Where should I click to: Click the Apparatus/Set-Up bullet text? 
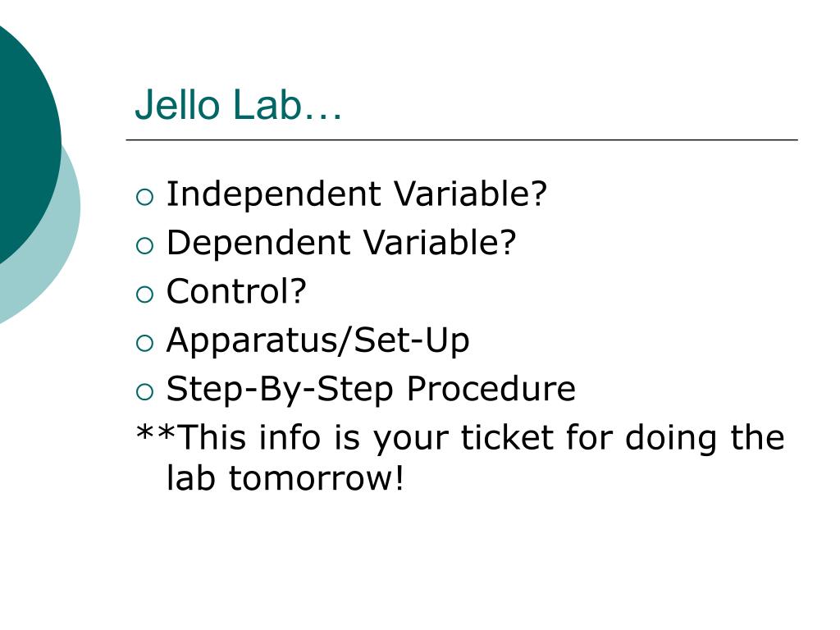pos(317,340)
